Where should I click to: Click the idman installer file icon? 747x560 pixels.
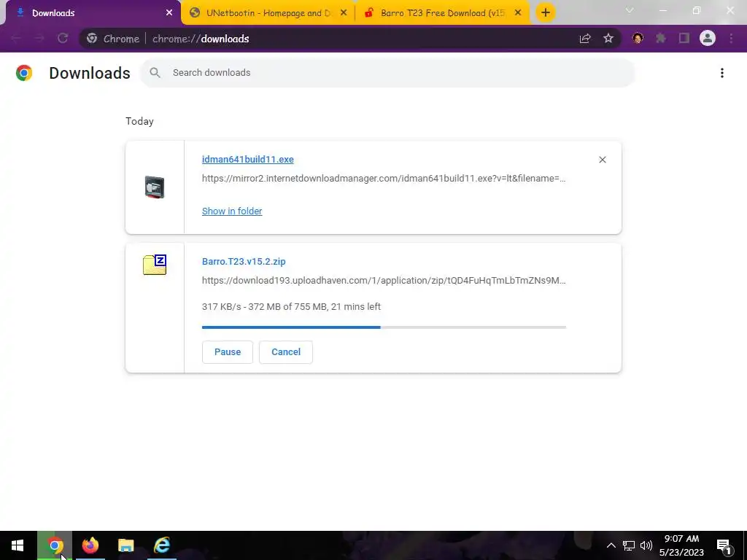155,187
